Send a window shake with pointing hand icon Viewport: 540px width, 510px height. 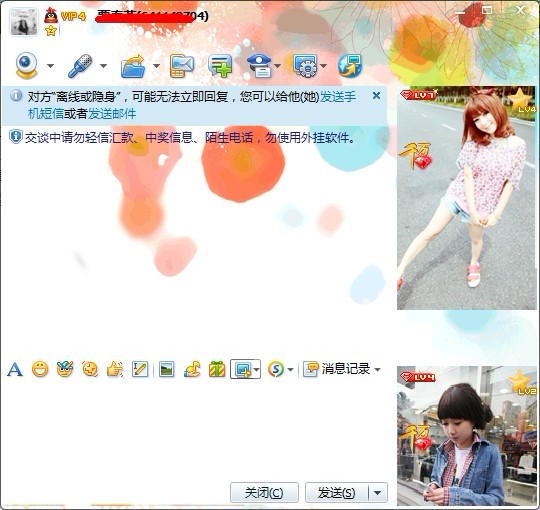[115, 370]
